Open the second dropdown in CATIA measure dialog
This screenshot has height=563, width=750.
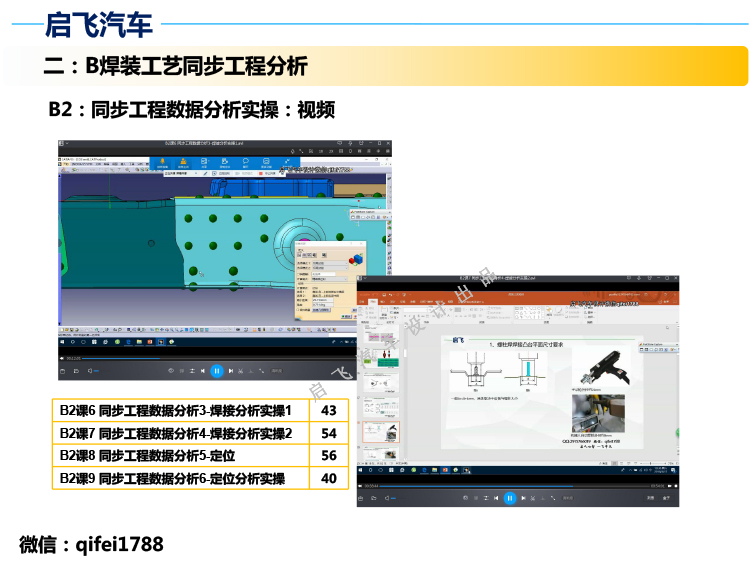click(x=329, y=268)
